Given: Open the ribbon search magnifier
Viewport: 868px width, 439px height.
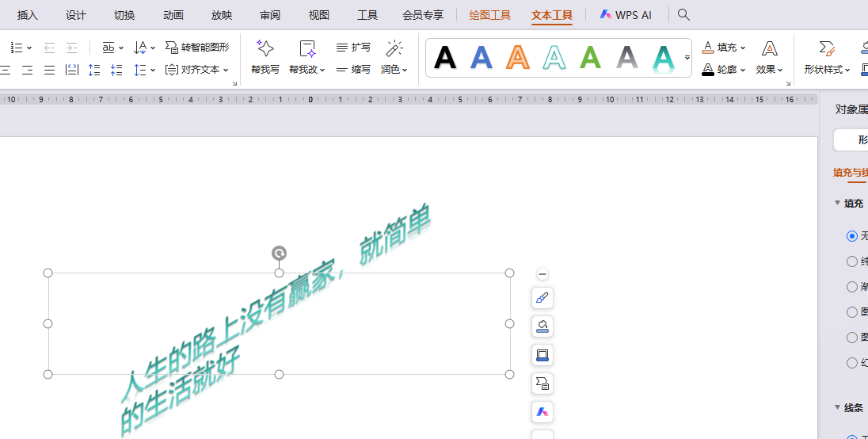Looking at the screenshot, I should coord(683,14).
